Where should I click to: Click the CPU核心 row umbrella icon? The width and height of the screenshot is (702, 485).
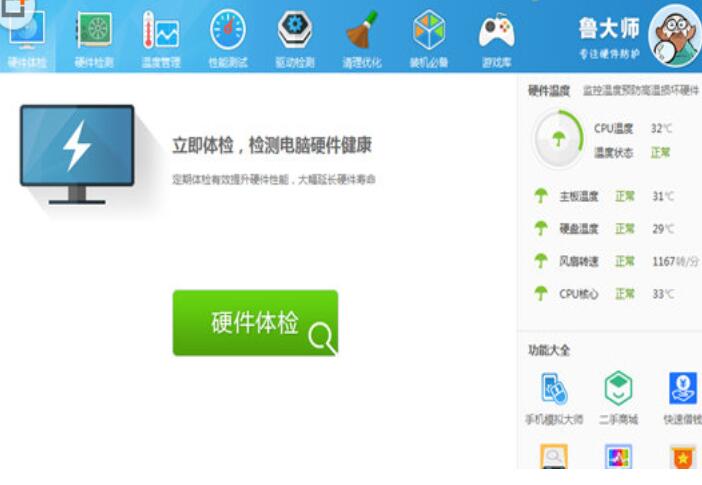(x=541, y=293)
